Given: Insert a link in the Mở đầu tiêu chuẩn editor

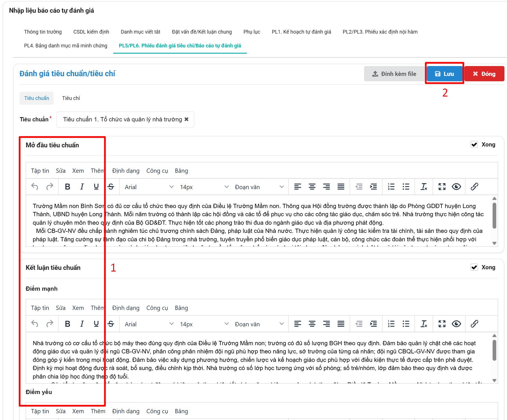Looking at the screenshot, I should click(474, 187).
